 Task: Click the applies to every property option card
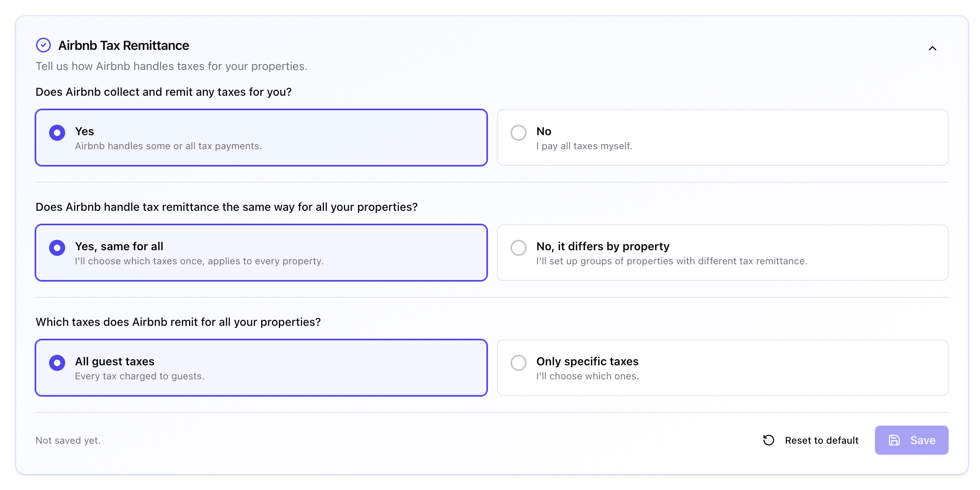click(x=261, y=253)
